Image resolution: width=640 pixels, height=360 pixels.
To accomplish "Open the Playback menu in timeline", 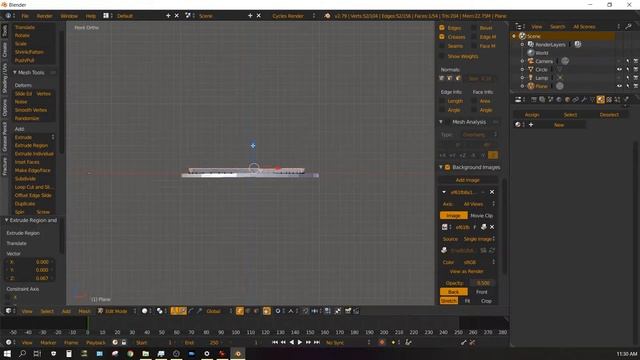I will coord(96,342).
